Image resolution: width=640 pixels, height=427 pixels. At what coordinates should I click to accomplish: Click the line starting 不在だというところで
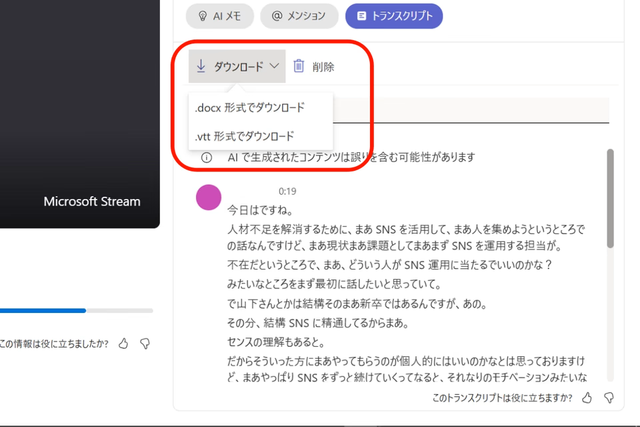click(x=389, y=265)
